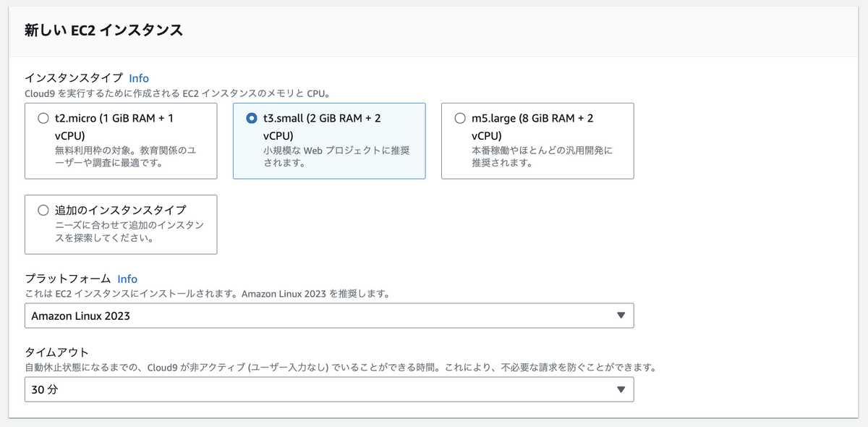Select the t2.micro instance type radio button
868x427 pixels.
click(43, 118)
